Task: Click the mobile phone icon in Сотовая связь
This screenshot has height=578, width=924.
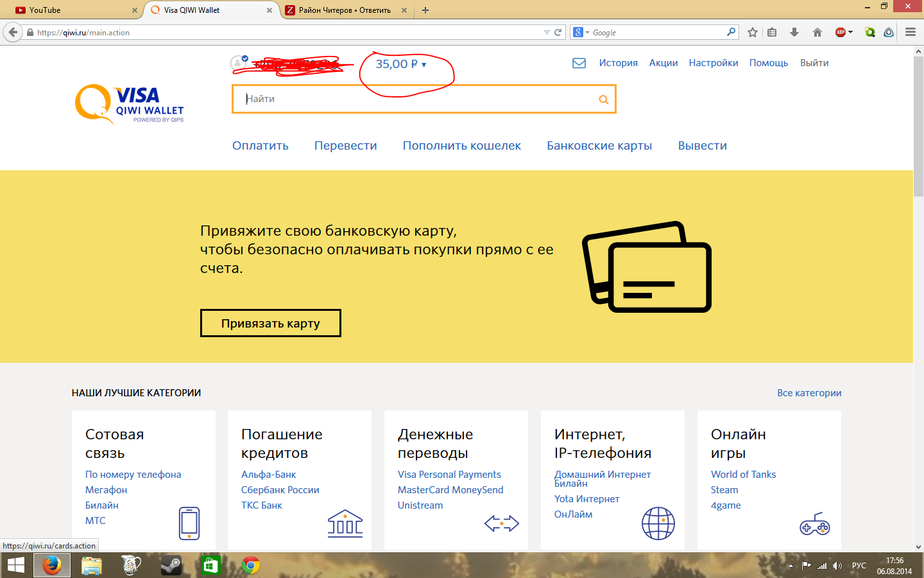Action: 189,523
